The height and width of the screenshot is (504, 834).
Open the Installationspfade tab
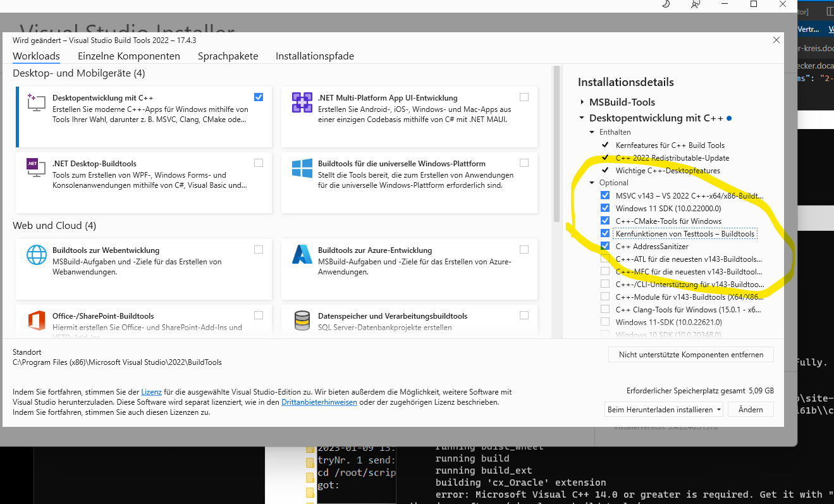tap(315, 56)
